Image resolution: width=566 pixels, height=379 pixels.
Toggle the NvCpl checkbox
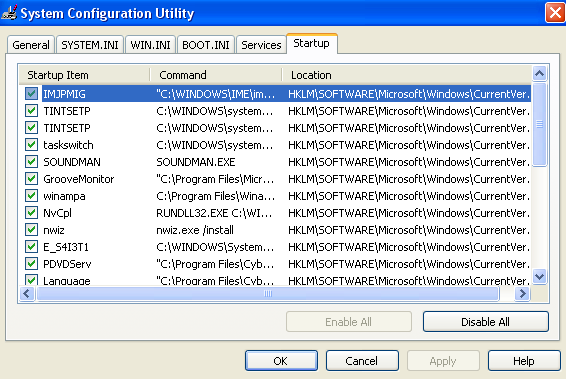[31, 213]
